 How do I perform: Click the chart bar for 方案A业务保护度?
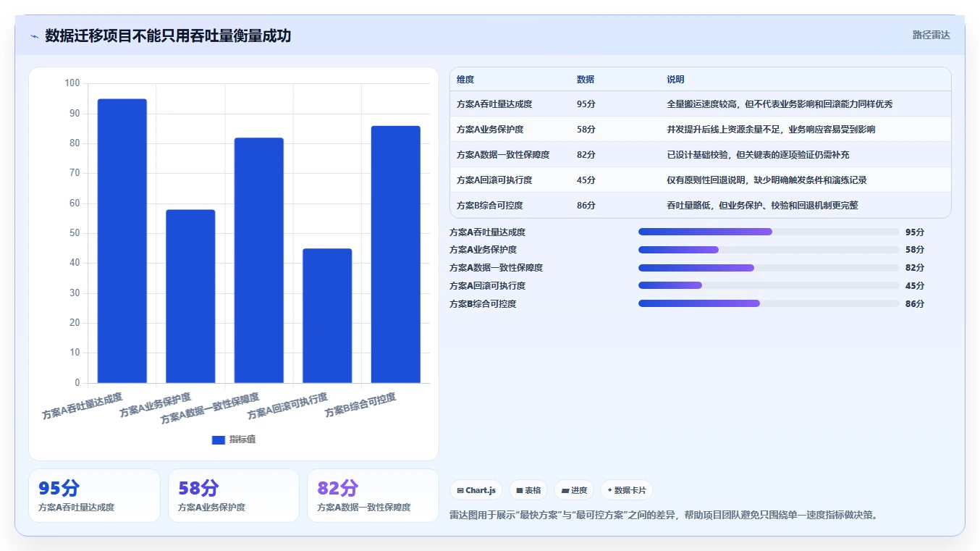[190, 296]
